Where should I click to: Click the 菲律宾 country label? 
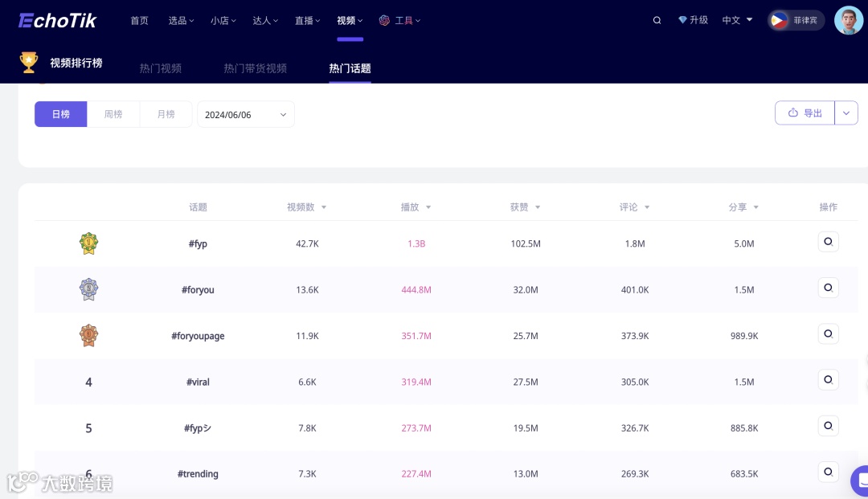click(x=805, y=20)
